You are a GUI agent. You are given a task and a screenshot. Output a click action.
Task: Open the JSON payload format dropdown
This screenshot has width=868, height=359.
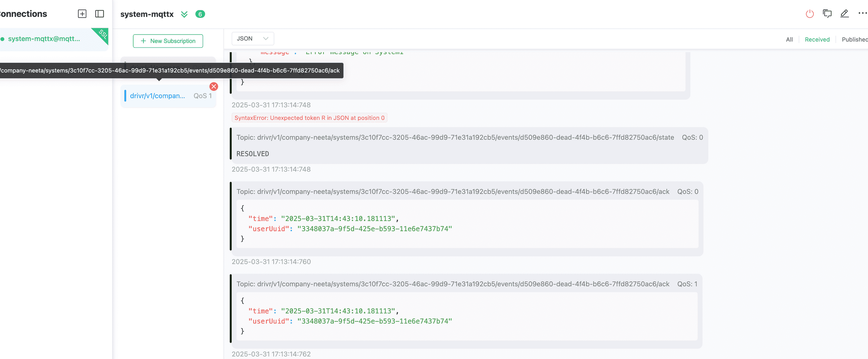click(253, 39)
